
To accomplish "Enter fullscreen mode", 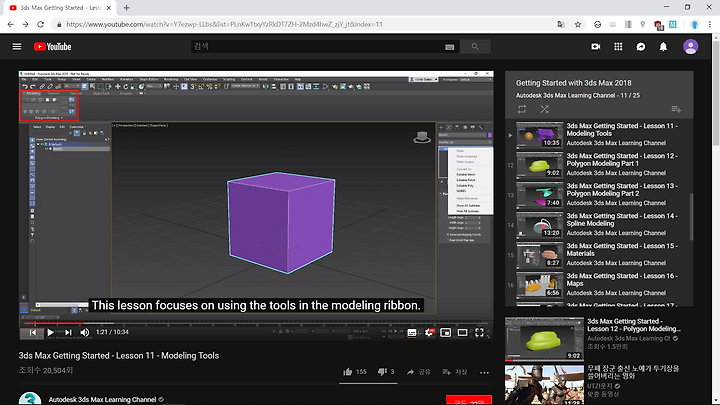I will tap(479, 332).
